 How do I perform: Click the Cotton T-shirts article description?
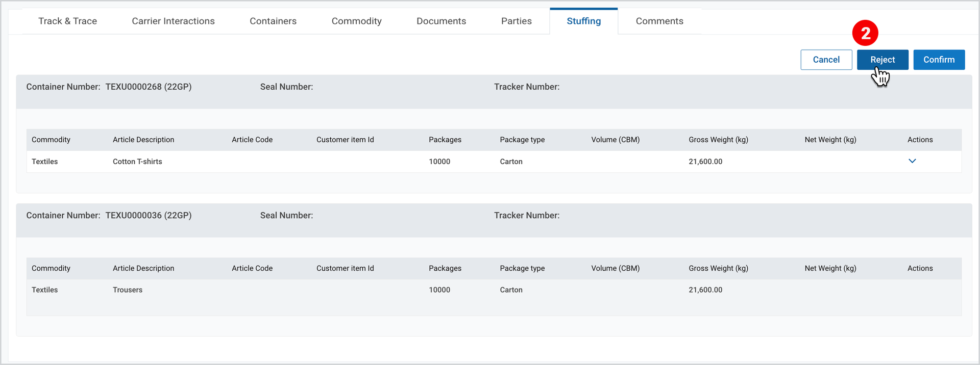[x=137, y=162]
